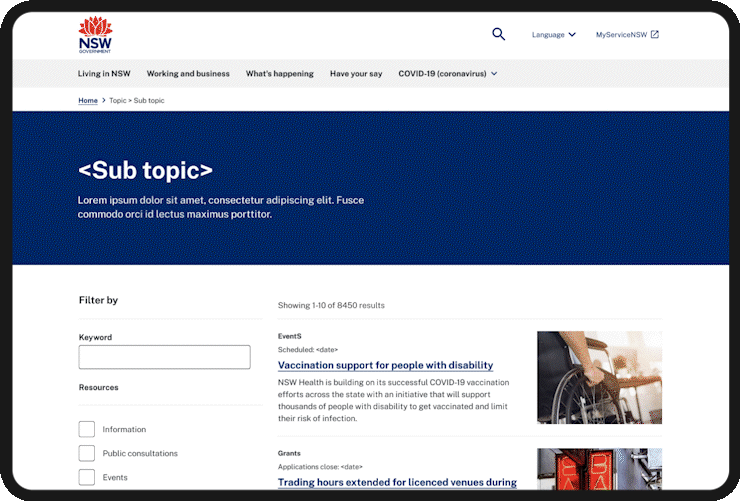
Task: Tick the Information checkbox
Action: point(86,429)
